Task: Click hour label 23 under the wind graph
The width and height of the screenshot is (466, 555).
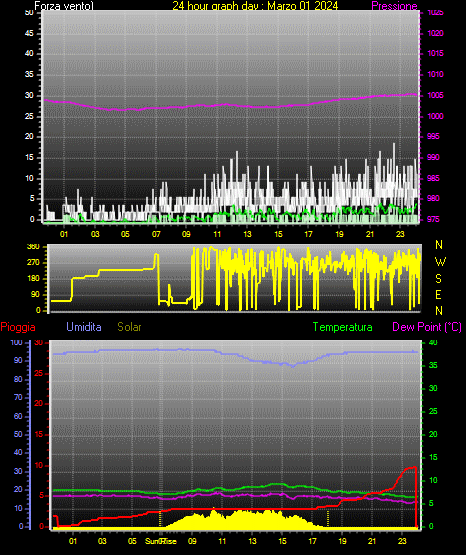Action: [x=400, y=234]
